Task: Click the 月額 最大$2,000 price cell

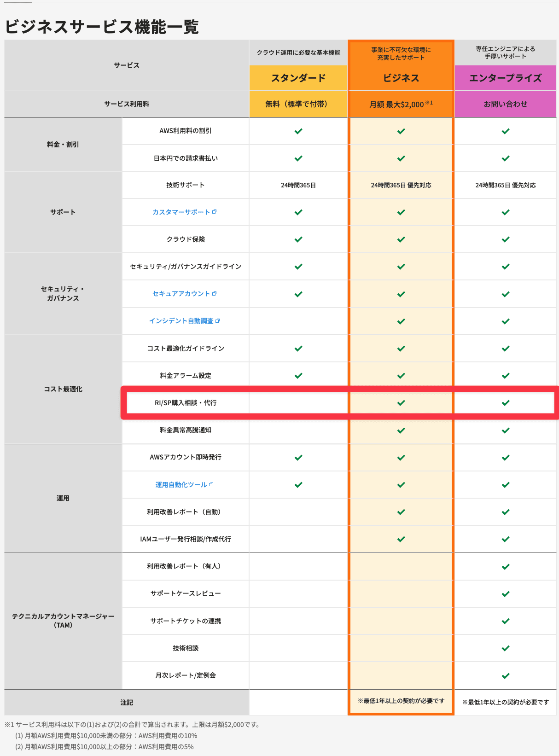Action: point(401,104)
